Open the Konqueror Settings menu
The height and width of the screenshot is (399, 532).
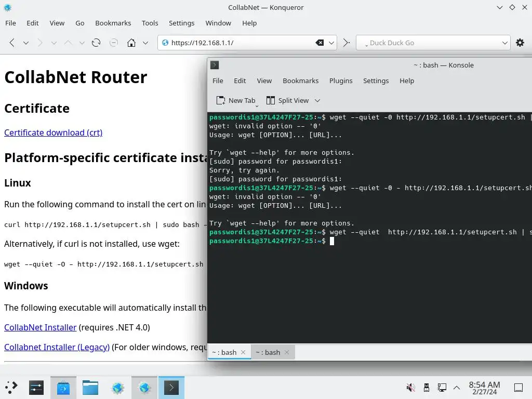click(x=181, y=23)
